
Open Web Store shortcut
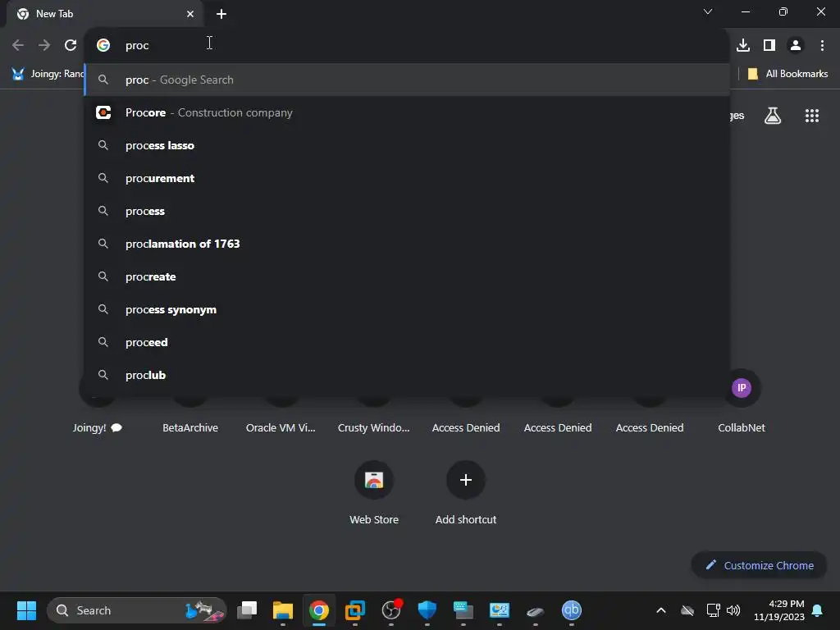[374, 493]
